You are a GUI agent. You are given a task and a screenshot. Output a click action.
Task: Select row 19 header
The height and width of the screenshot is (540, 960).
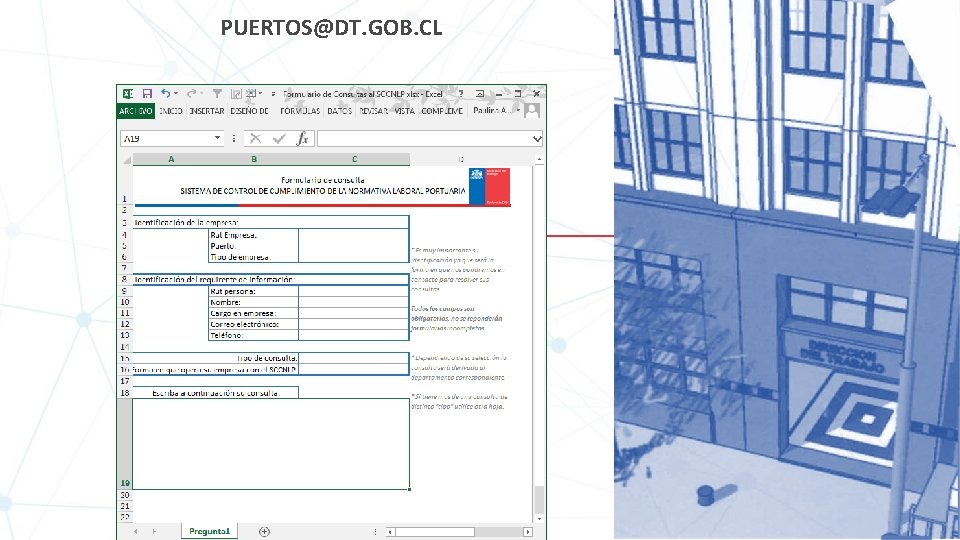[124, 444]
